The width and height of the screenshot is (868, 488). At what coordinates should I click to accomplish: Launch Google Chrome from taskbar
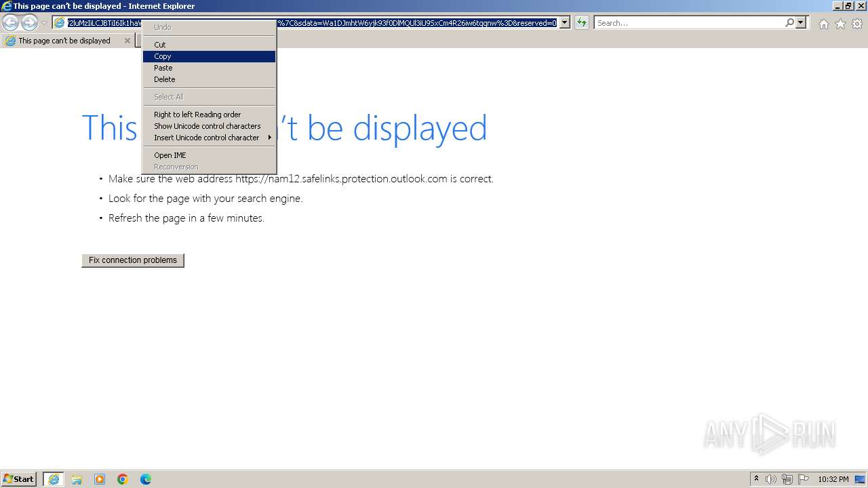[123, 479]
